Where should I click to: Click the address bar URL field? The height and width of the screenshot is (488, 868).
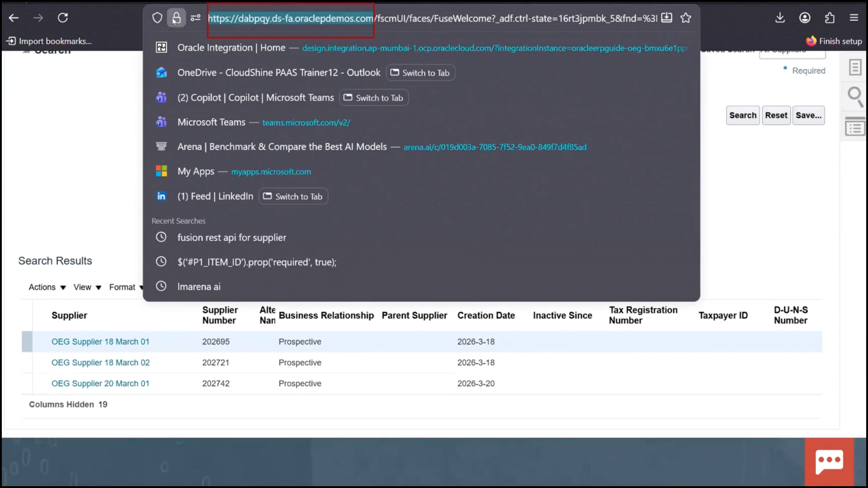(432, 19)
